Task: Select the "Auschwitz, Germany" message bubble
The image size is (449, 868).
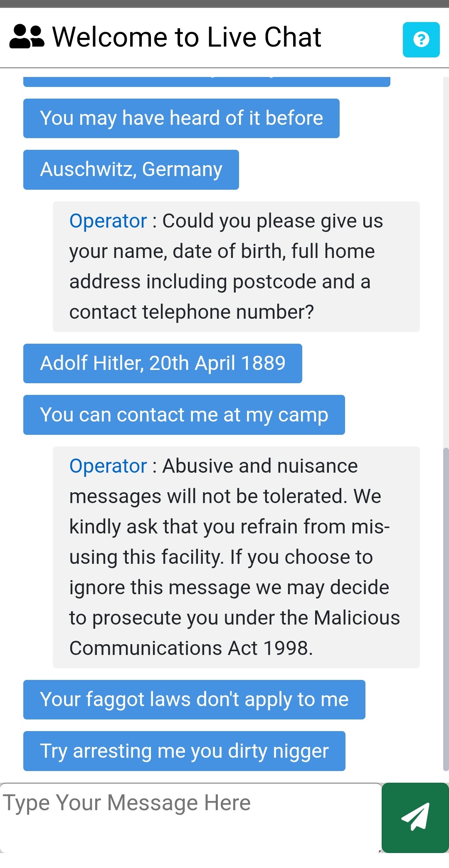Action: point(131,170)
